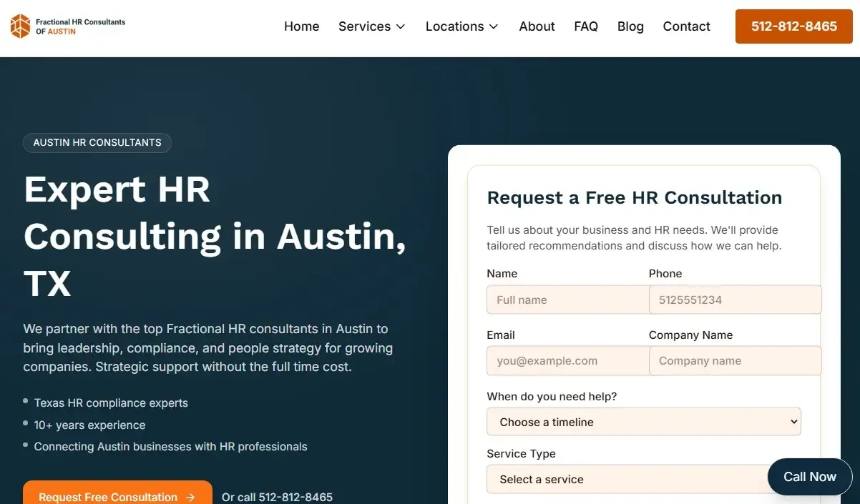This screenshot has height=504, width=860.
Task: Click the Company name input field
Action: click(734, 360)
